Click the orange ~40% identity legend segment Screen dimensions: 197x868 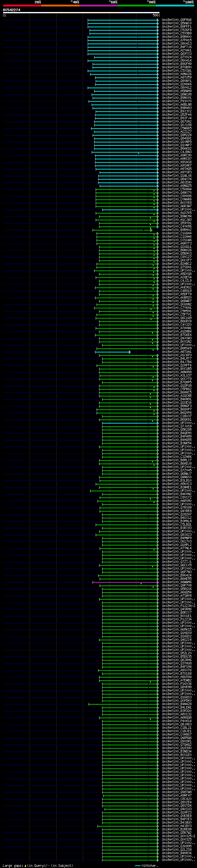point(60,6)
